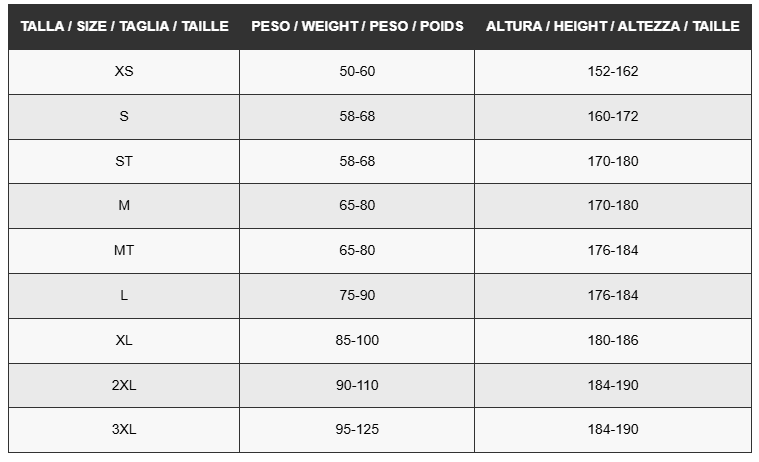The height and width of the screenshot is (462, 759).
Task: Select the 3XL size cell
Action: click(x=124, y=430)
